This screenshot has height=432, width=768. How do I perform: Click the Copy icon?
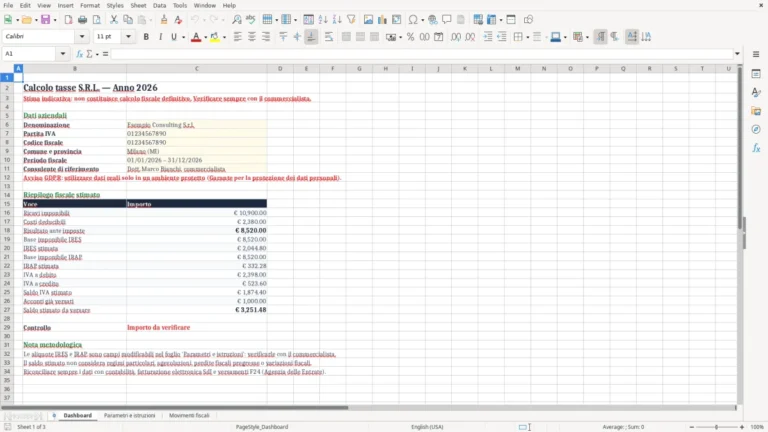(128, 20)
